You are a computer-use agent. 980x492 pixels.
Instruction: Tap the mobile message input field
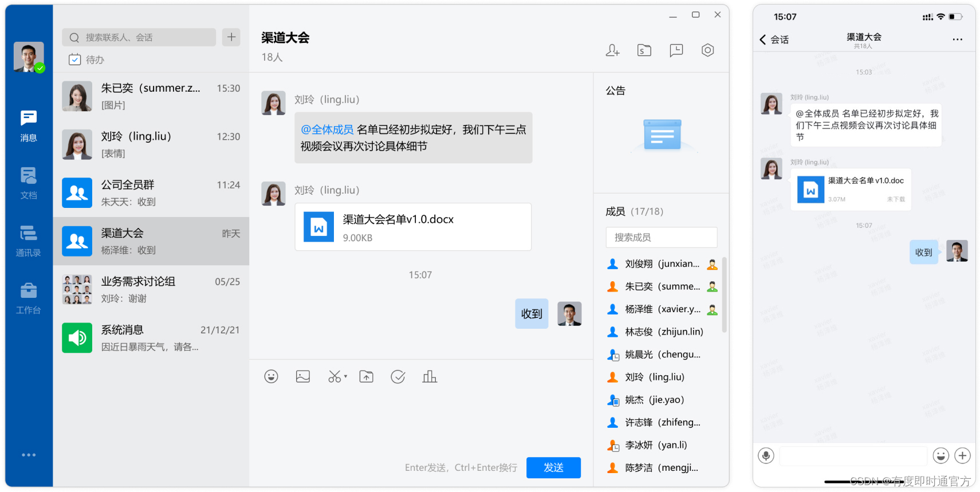(x=853, y=456)
